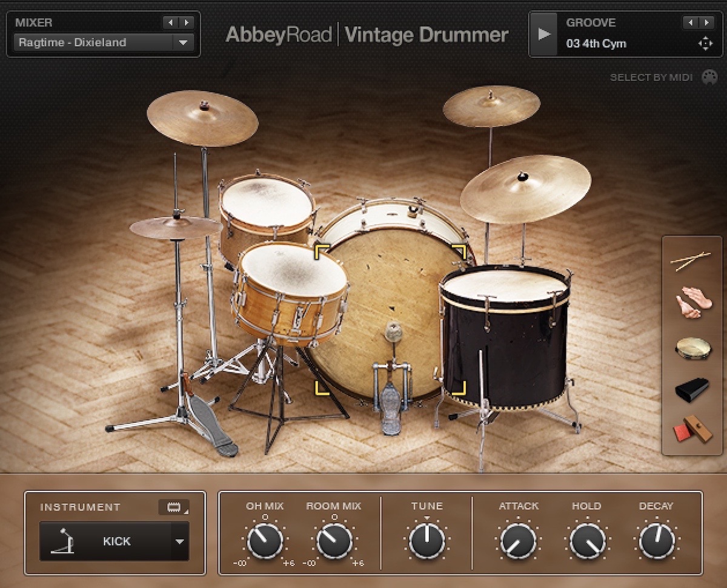Go to the next groove arrow
Screen dimensions: 727x588
pyautogui.click(x=707, y=22)
